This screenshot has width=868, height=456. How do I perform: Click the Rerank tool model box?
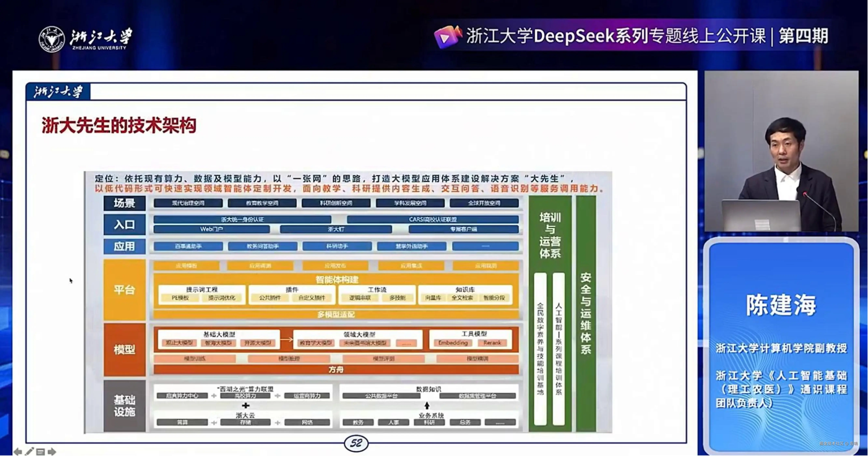pos(492,343)
